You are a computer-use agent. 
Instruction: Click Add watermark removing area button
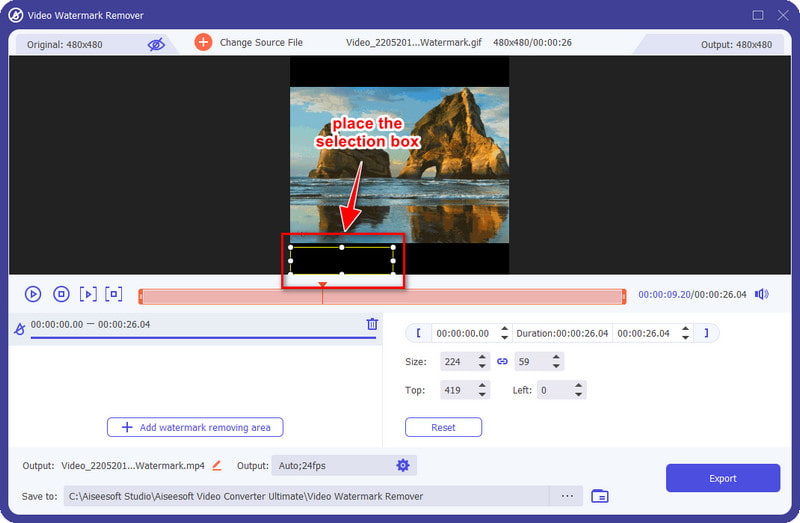click(195, 428)
